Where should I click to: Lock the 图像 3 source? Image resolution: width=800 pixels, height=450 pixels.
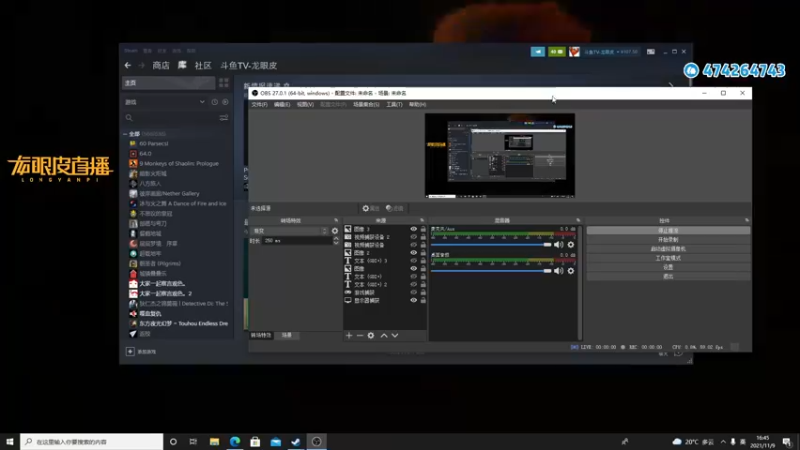(x=423, y=229)
